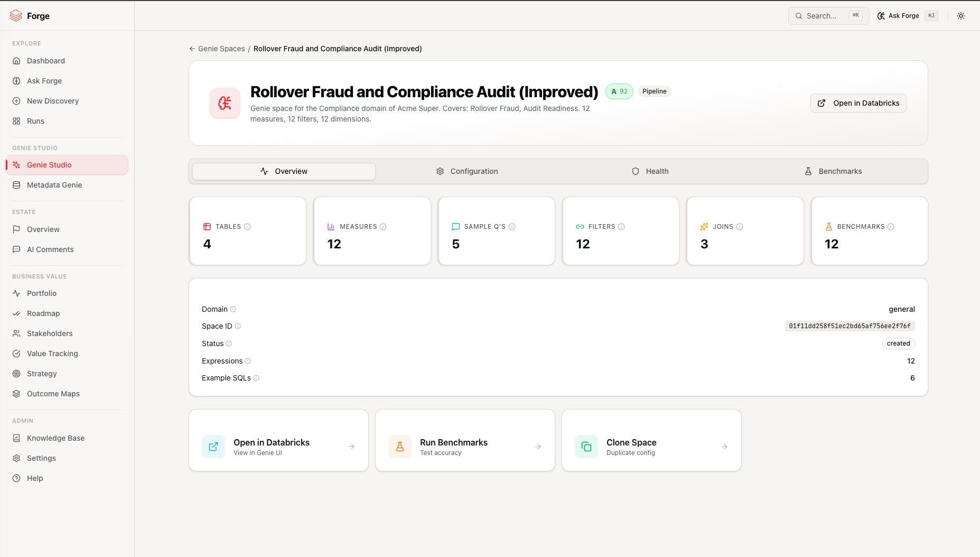Viewport: 980px width, 557px height.
Task: Go back to Genie Spaces breadcrumb
Action: pos(221,49)
